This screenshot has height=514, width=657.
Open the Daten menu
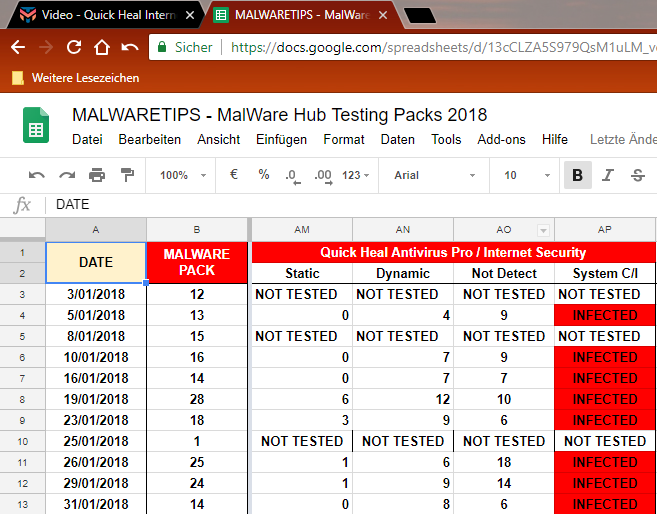pos(398,139)
